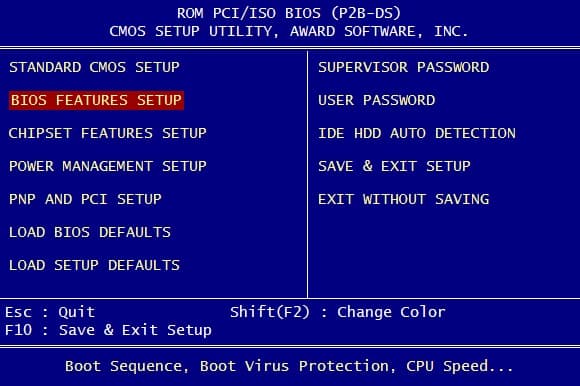Image resolution: width=580 pixels, height=386 pixels.
Task: Click the ROM PCI/ISA BIOS (P2B-DS) title
Action: pyautogui.click(x=289, y=14)
